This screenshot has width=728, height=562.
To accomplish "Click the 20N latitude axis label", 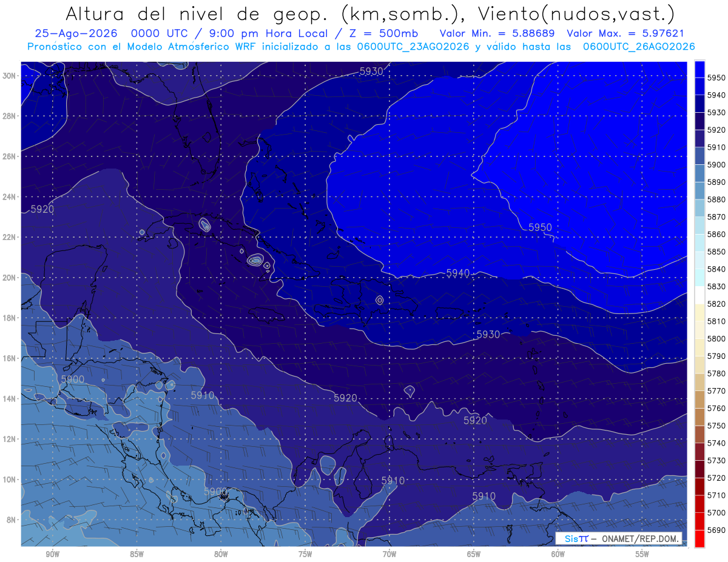I will pyautogui.click(x=10, y=278).
